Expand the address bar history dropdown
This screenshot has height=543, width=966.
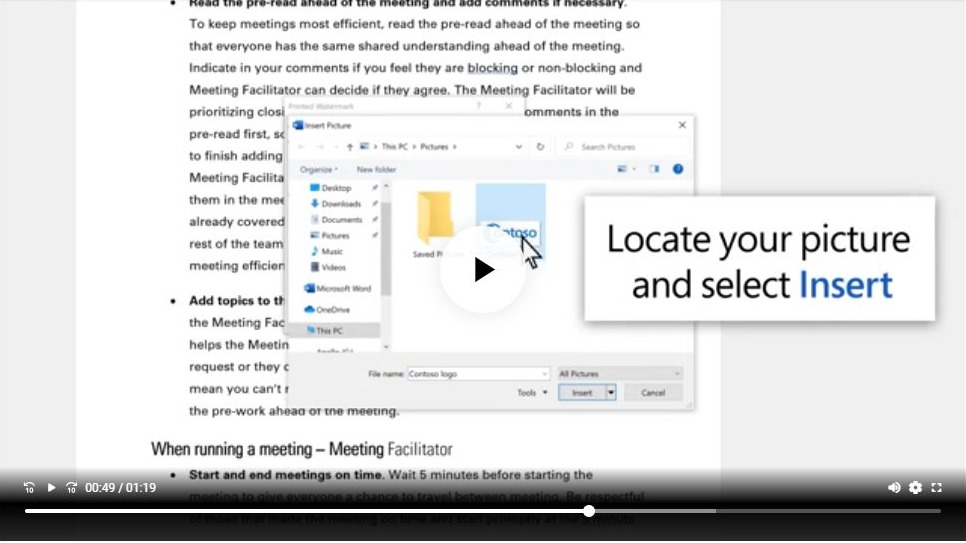(x=519, y=147)
